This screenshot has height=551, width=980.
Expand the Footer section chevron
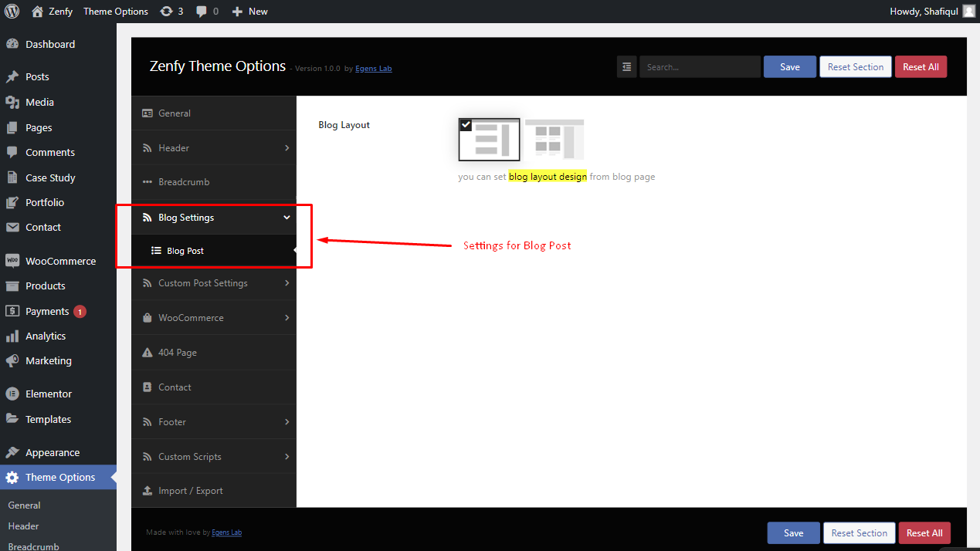[x=287, y=422]
